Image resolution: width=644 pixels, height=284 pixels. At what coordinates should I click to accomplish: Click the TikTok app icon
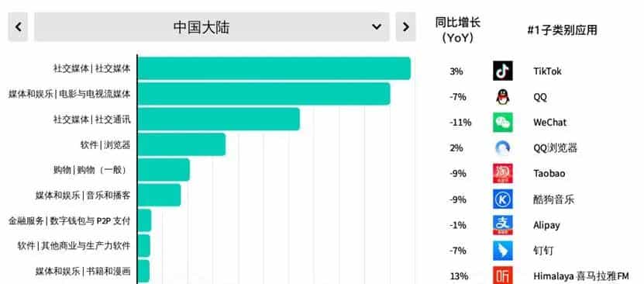click(503, 71)
